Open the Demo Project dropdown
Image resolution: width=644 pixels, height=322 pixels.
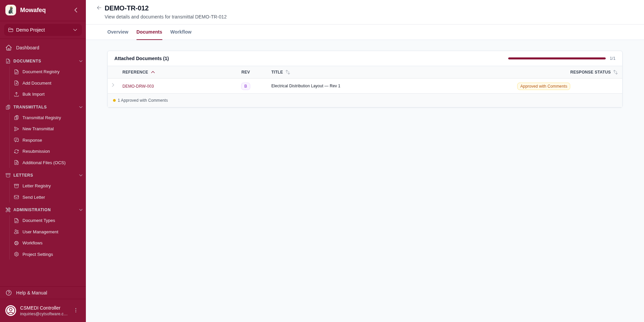43,30
